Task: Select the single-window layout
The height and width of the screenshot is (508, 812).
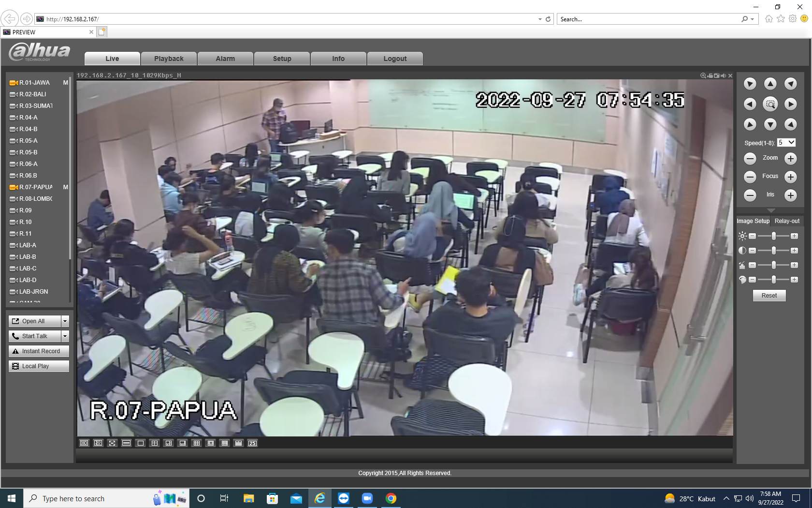Action: click(x=141, y=443)
